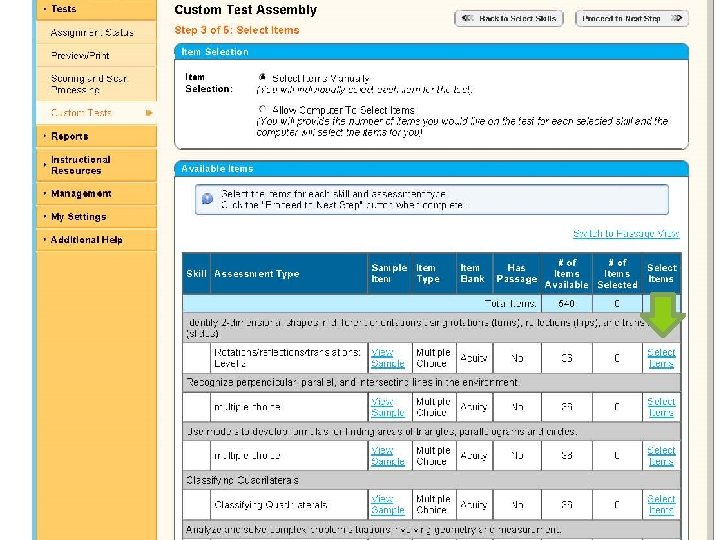
Task: Click the arrow icon beside Custom Tests
Action: [149, 113]
